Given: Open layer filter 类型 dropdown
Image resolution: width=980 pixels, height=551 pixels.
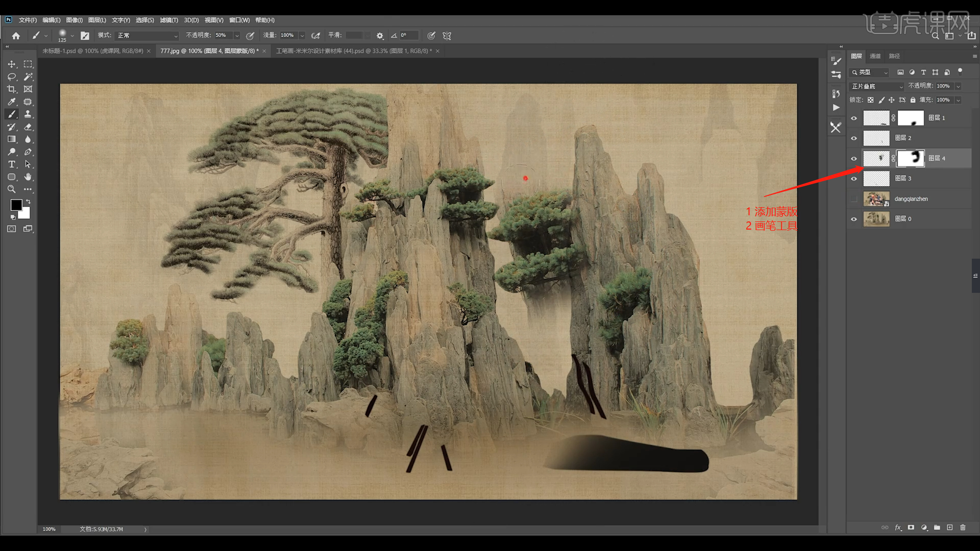Looking at the screenshot, I should pyautogui.click(x=870, y=72).
